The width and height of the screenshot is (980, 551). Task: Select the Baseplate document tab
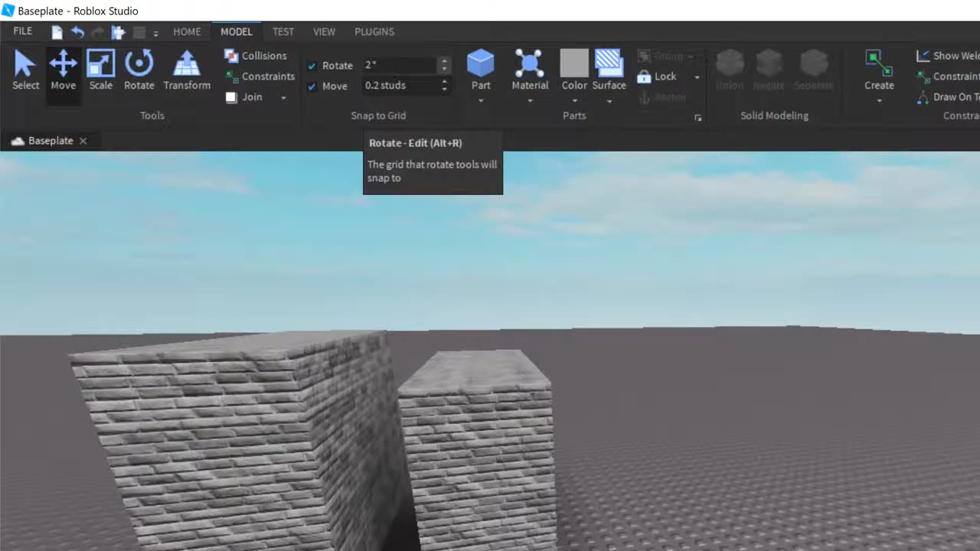click(51, 141)
